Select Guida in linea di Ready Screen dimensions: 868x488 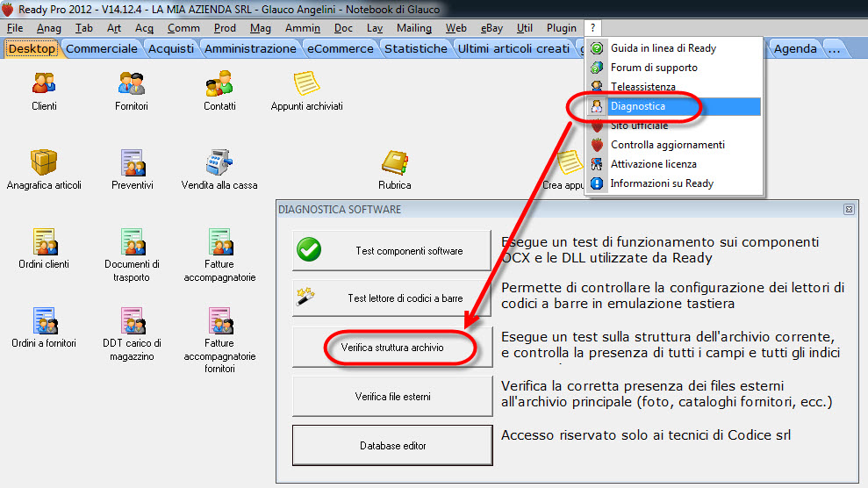coord(674,48)
